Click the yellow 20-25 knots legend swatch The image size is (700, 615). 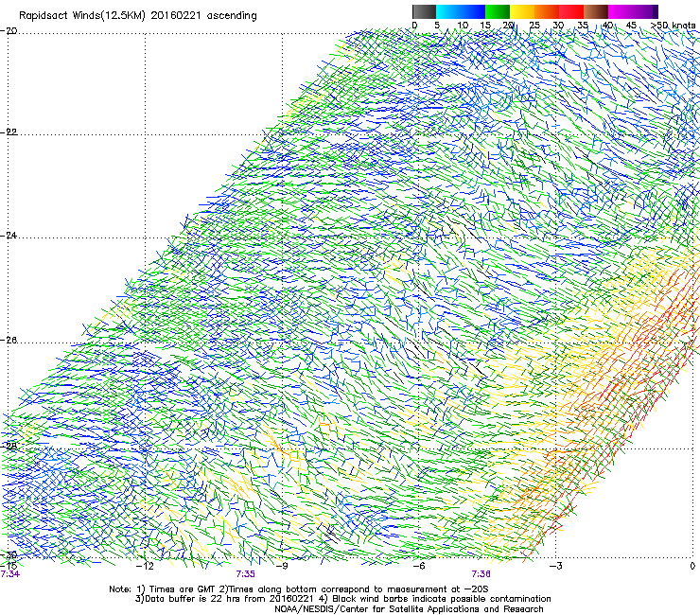522,11
